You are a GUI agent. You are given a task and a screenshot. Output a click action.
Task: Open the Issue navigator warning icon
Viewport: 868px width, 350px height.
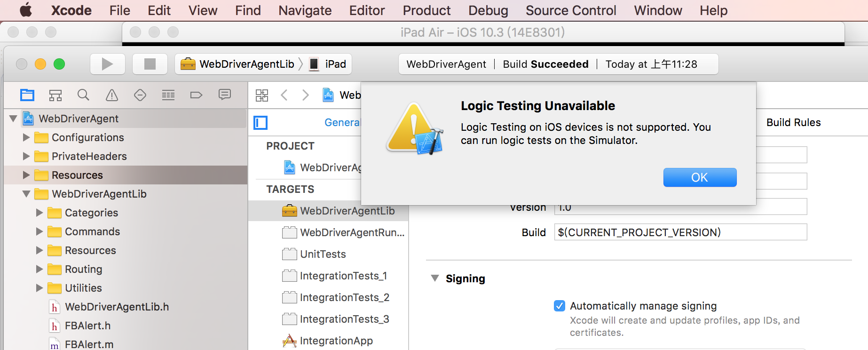[x=112, y=95]
